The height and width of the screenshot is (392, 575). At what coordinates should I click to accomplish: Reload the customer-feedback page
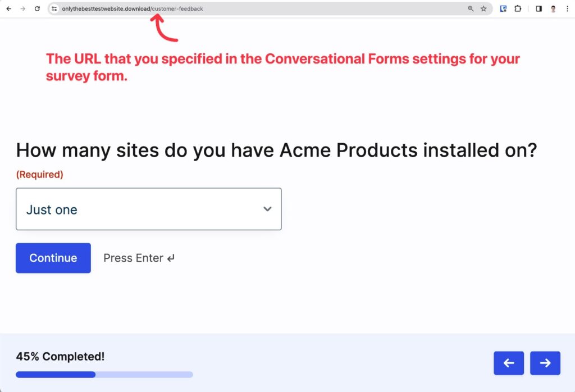point(37,9)
